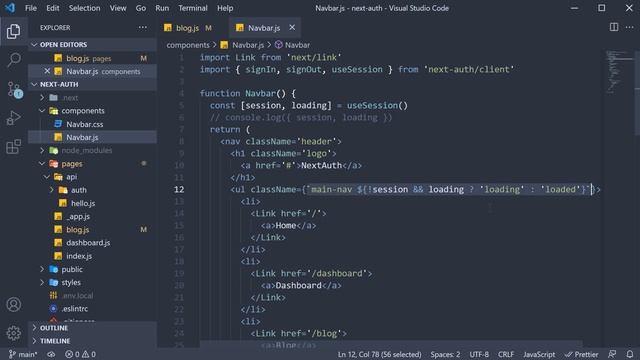Expand the .next folder
Viewport: 640px width, 360px height.
coord(92,98)
